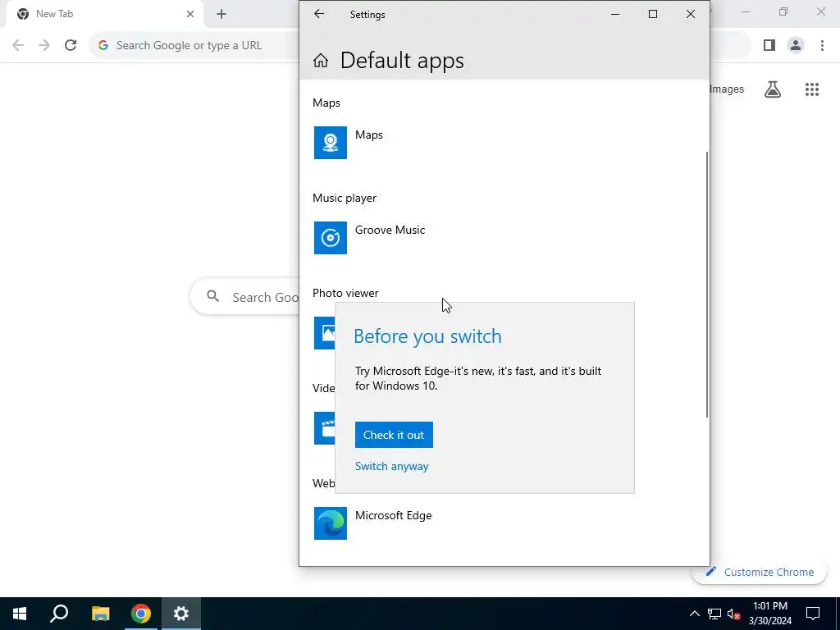The height and width of the screenshot is (630, 840).
Task: Click the muted volume tray icon
Action: pyautogui.click(x=734, y=614)
